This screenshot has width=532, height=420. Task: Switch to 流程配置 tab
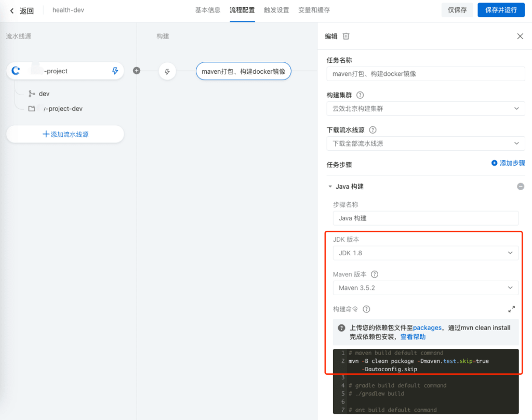(x=242, y=10)
